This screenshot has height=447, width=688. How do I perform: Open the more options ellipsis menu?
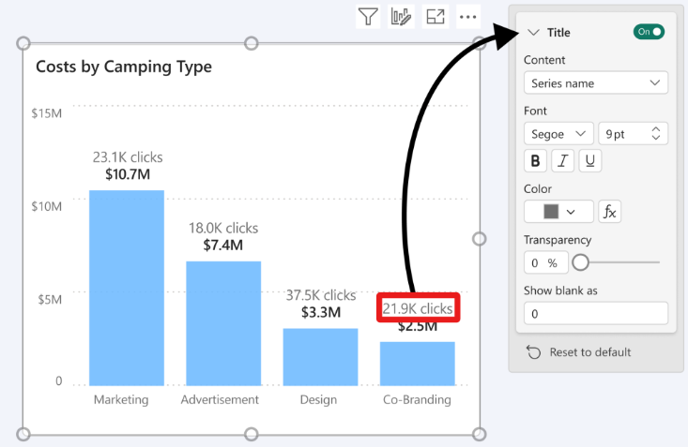[x=468, y=17]
